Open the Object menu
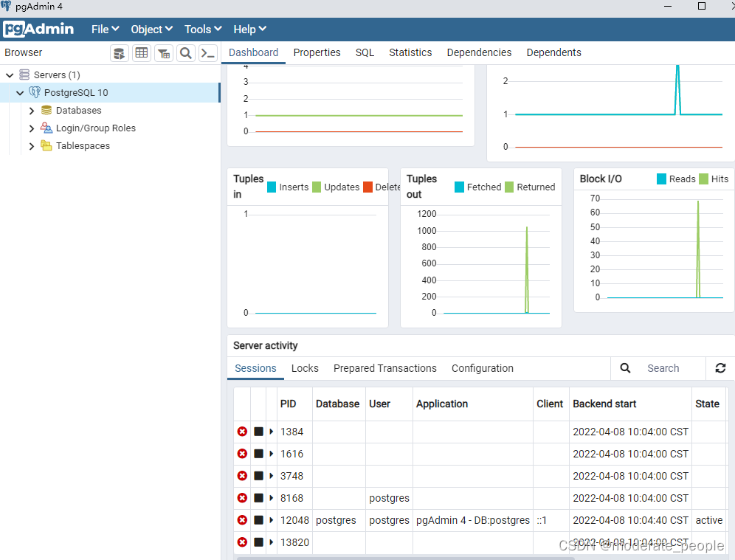Image resolution: width=735 pixels, height=560 pixels. 151,29
